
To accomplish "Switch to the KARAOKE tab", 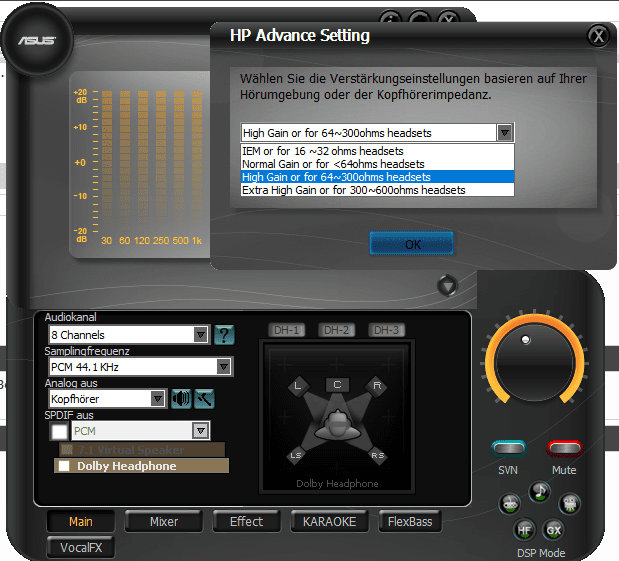I will [329, 522].
